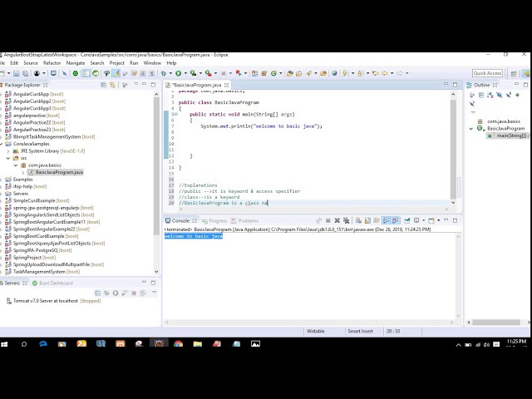Click the round green Boot Dashboard toolbar icon
The height and width of the screenshot is (399, 532).
pyautogui.click(x=76, y=73)
